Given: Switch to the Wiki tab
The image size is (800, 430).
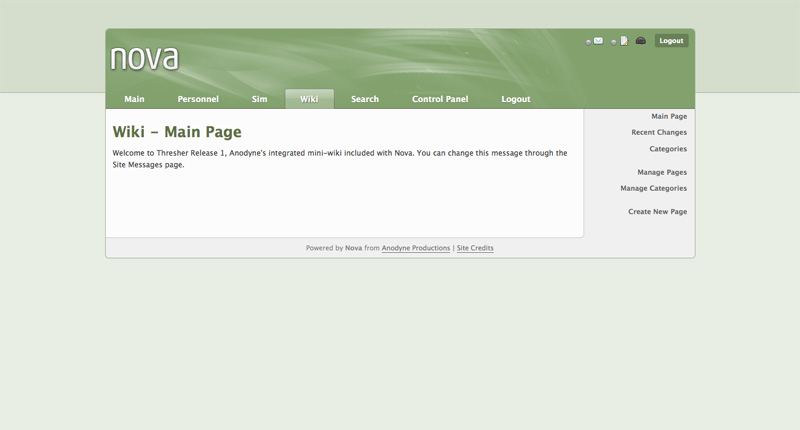Looking at the screenshot, I should tap(309, 99).
